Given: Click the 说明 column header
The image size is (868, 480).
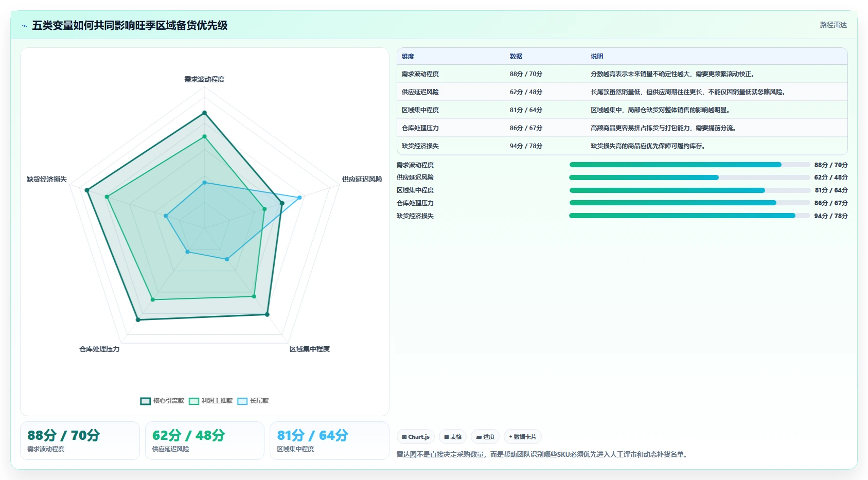Looking at the screenshot, I should coord(597,57).
